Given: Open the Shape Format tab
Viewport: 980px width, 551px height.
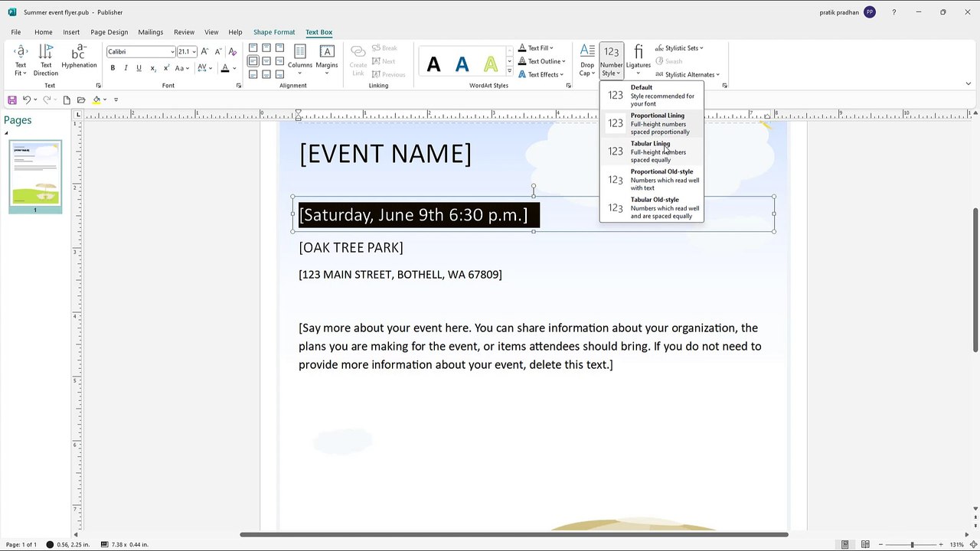Looking at the screenshot, I should pos(274,32).
